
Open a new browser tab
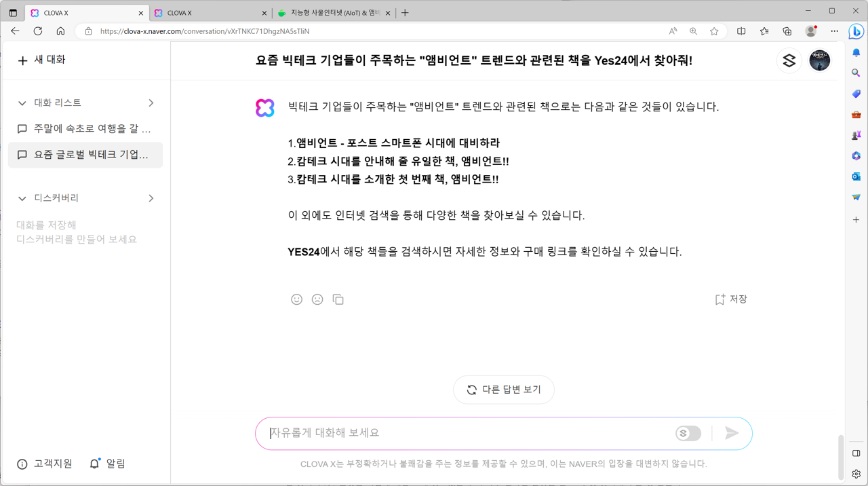(x=405, y=13)
